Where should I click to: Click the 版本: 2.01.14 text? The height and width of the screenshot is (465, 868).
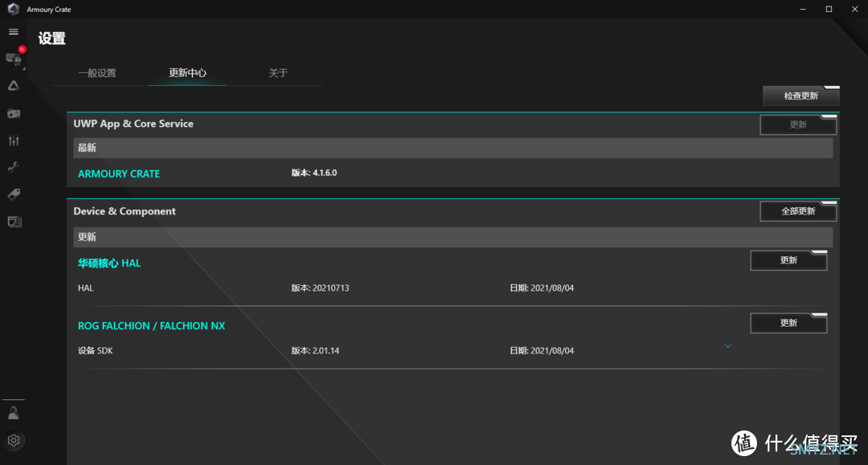[315, 350]
